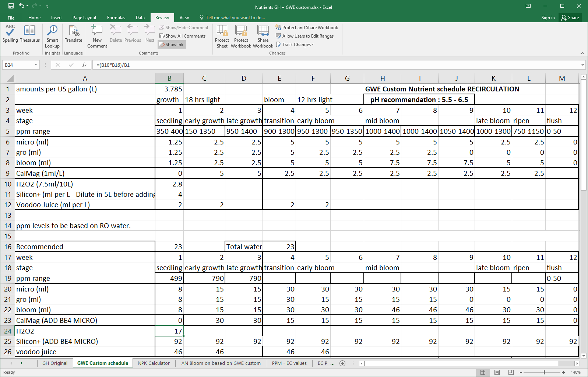The image size is (588, 377).
Task: Toggle Show All Comments
Action: click(x=182, y=36)
